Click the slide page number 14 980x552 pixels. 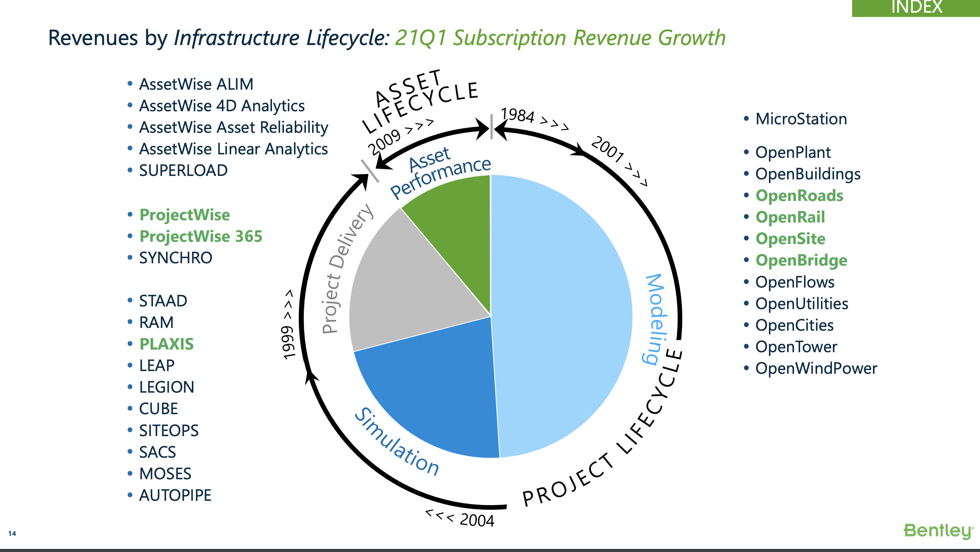[x=12, y=534]
